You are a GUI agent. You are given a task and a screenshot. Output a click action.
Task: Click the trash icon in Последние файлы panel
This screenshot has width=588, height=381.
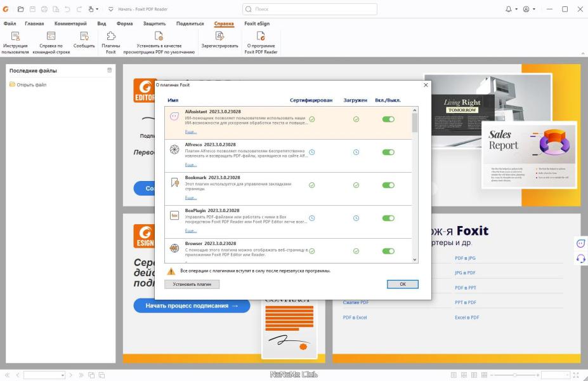(110, 70)
